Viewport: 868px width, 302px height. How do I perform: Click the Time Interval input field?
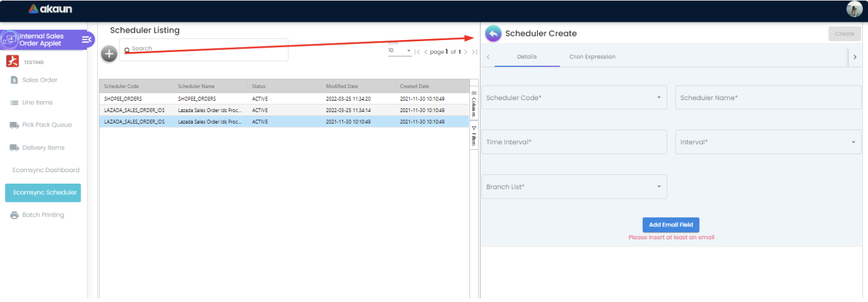click(x=574, y=142)
